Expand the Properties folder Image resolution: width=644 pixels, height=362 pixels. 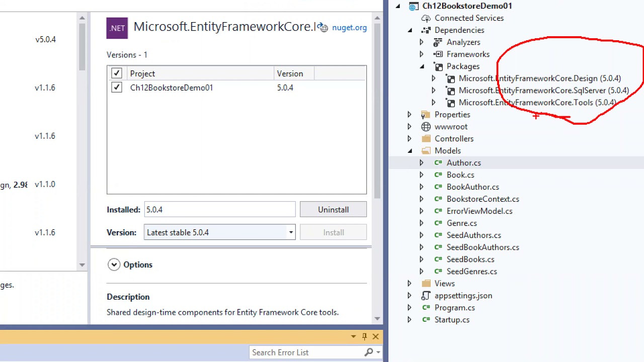(x=410, y=115)
